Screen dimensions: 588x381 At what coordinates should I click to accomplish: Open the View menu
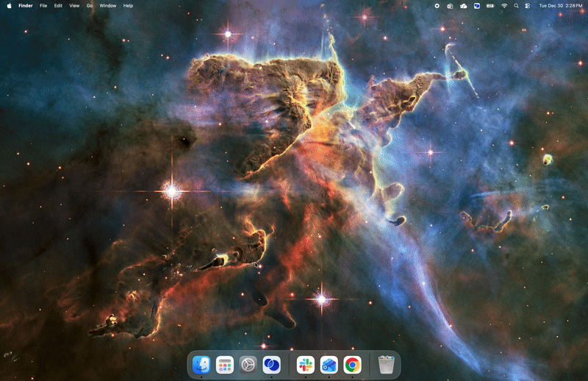tap(74, 6)
